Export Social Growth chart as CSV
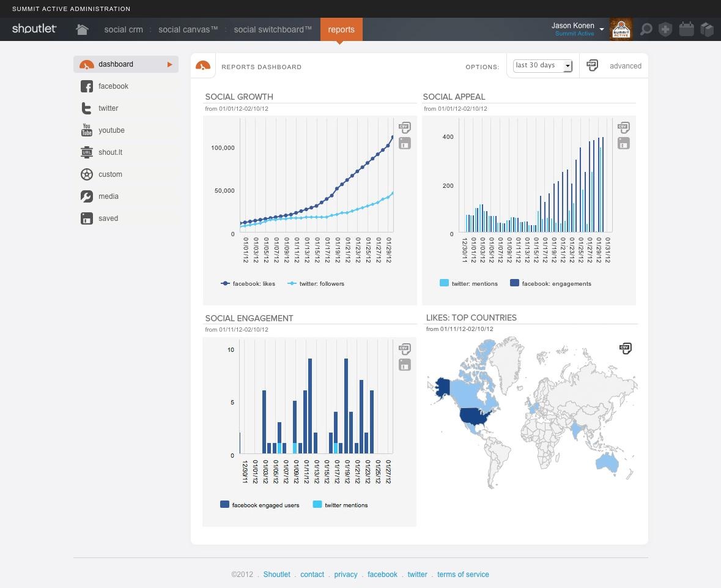Viewport: 721px width, 588px height. point(405,127)
